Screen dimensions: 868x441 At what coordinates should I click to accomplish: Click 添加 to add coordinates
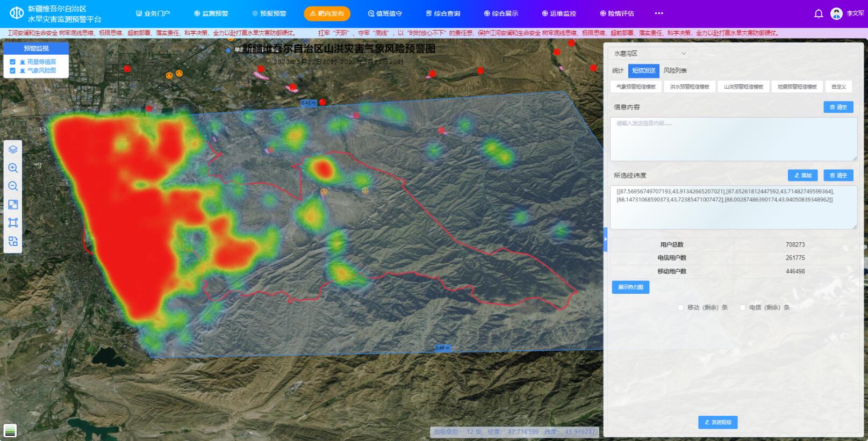pos(803,175)
